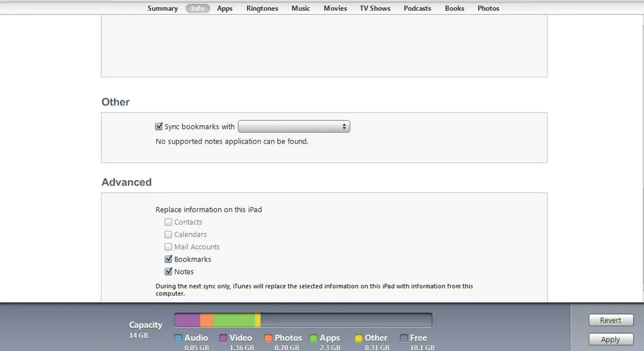Check the Calendars replace checkbox
Viewport: 644px width, 351px height.
coord(169,235)
